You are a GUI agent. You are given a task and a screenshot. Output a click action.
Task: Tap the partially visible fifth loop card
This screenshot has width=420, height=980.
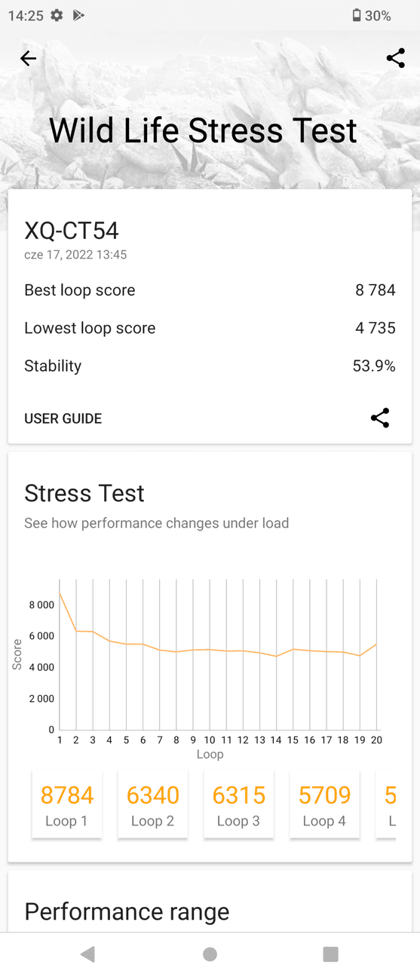point(386,804)
